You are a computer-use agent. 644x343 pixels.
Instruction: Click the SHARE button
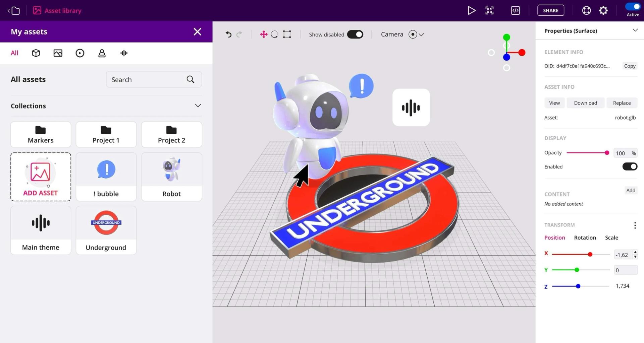coord(551,10)
